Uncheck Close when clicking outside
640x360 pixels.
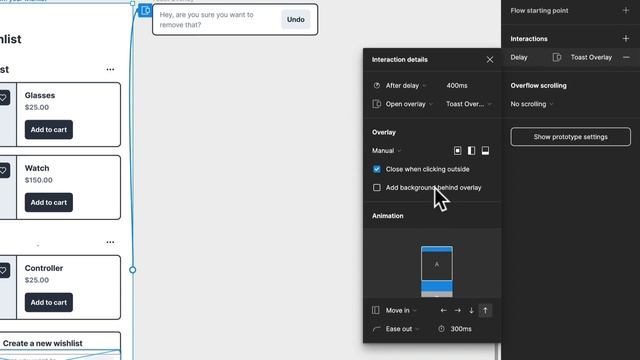coord(377,169)
